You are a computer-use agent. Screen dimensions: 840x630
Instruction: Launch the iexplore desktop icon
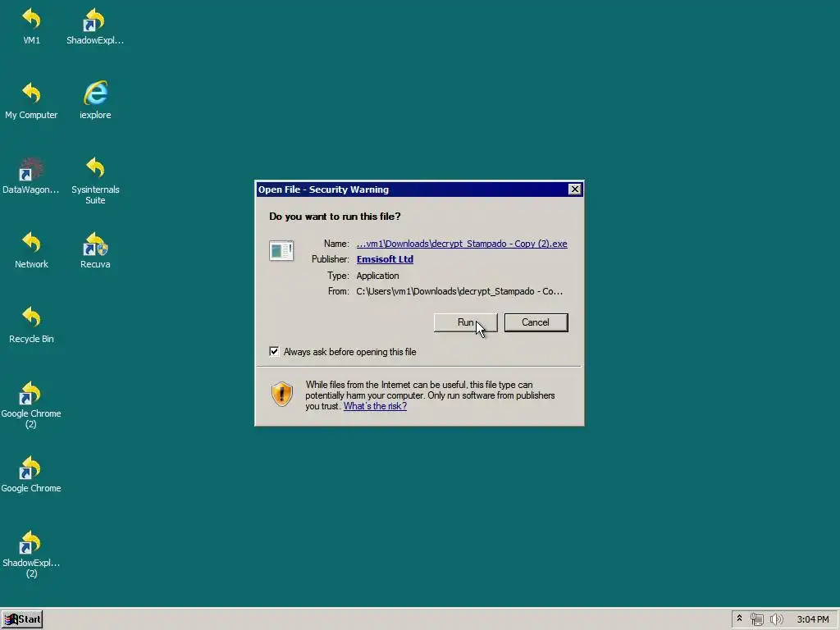95,100
